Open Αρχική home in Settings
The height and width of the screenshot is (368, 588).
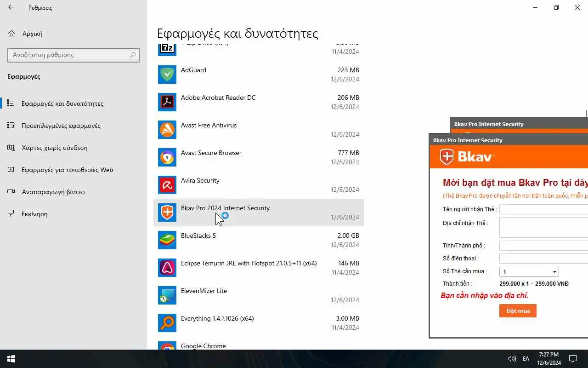pyautogui.click(x=32, y=34)
